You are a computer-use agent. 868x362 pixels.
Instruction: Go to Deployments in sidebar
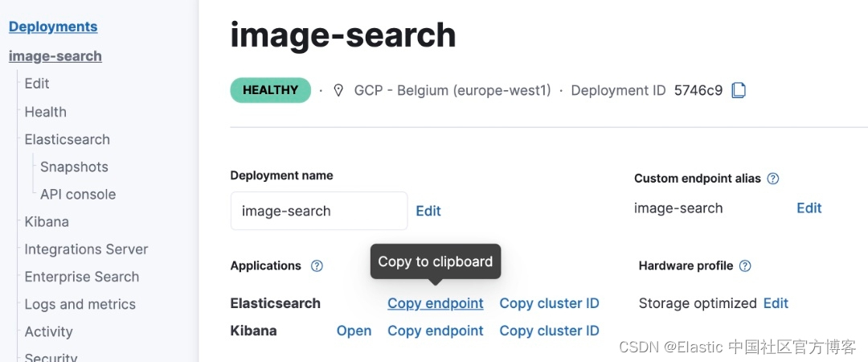(53, 27)
